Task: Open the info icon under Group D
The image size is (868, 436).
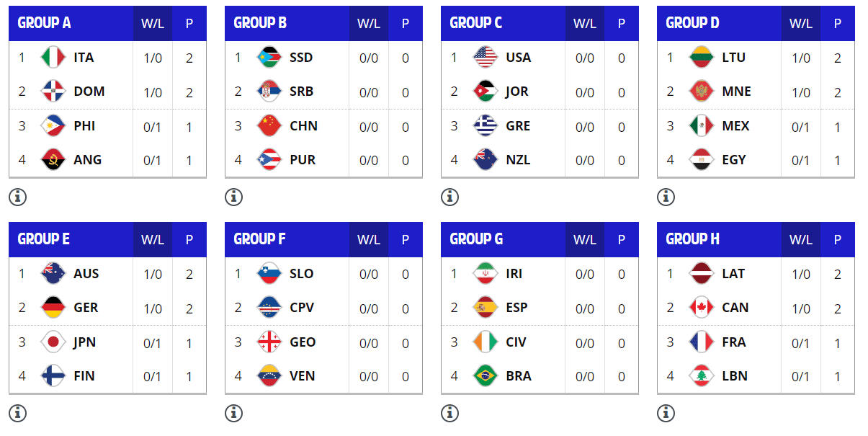Action: 666,197
